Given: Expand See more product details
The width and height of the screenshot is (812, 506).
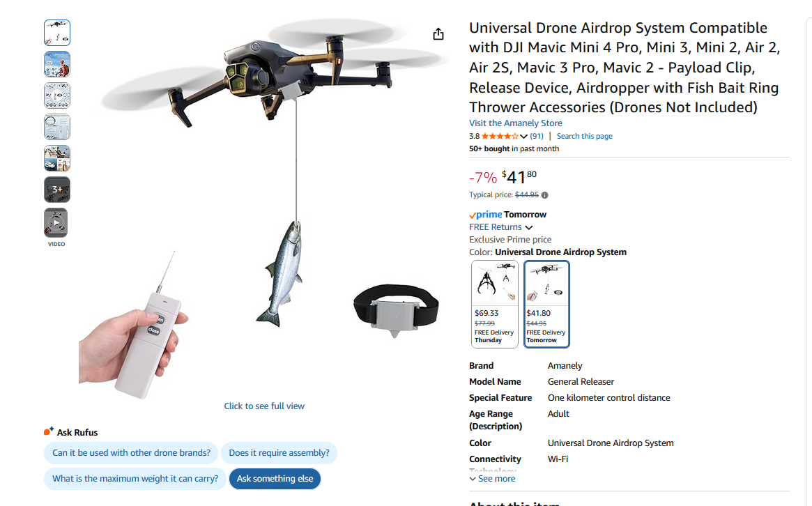Looking at the screenshot, I should [x=492, y=479].
